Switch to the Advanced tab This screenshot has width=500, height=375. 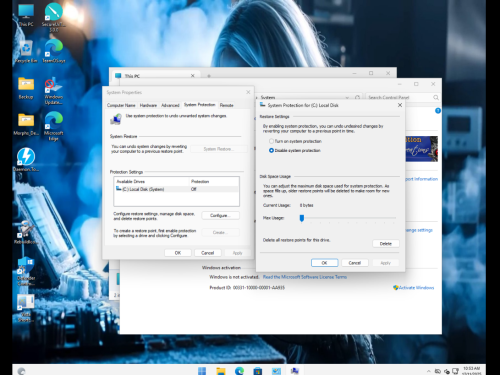click(170, 105)
